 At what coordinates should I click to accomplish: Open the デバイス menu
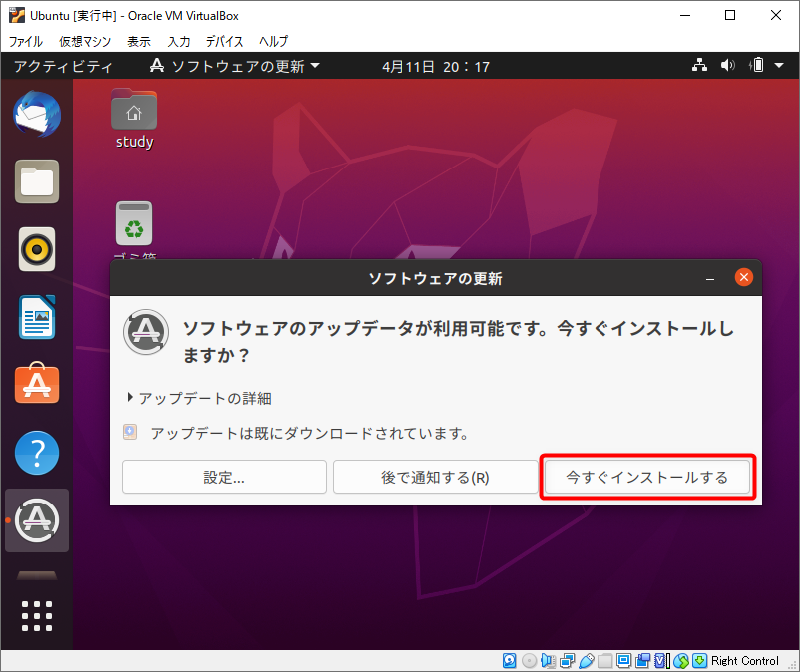[x=224, y=41]
